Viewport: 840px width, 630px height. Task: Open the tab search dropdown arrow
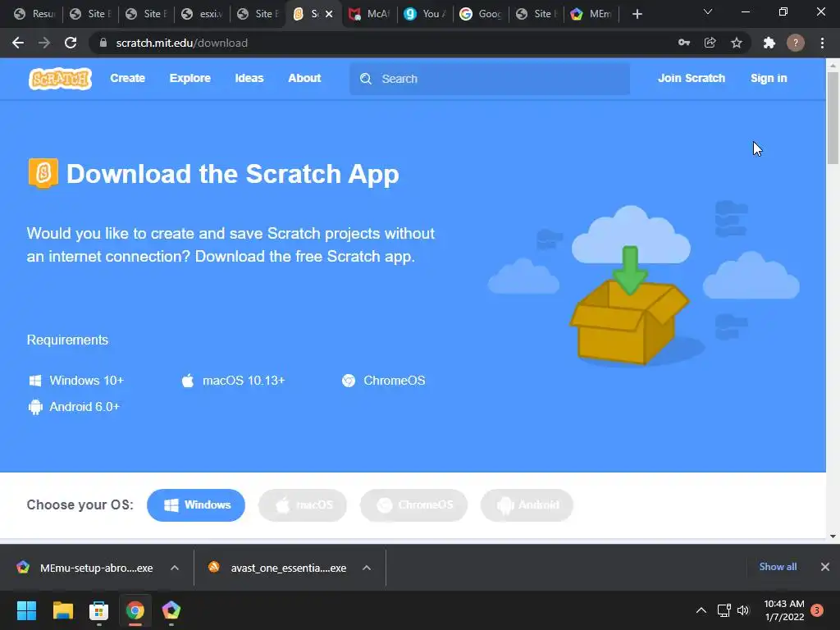pos(708,11)
